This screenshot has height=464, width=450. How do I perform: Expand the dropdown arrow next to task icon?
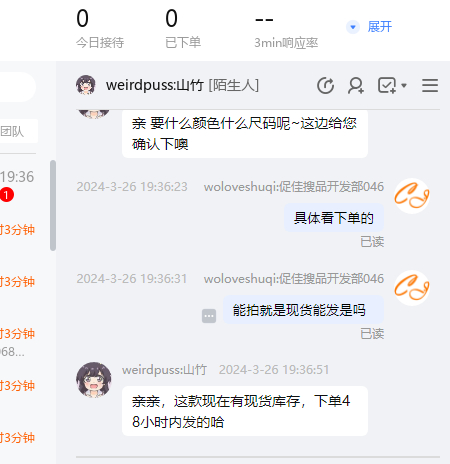click(404, 86)
